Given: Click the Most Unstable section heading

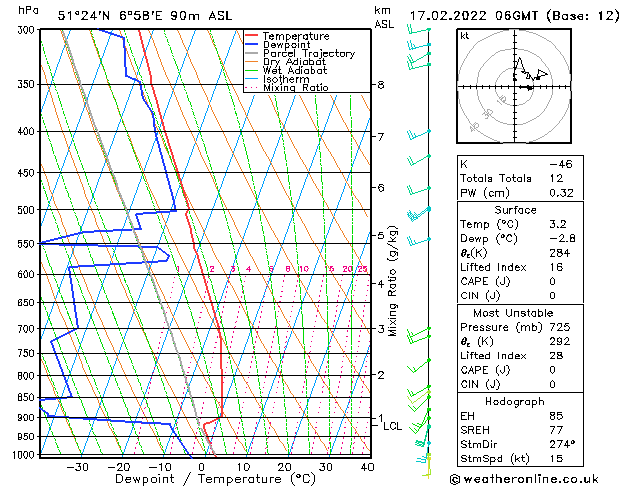Looking at the screenshot, I should click(513, 313).
